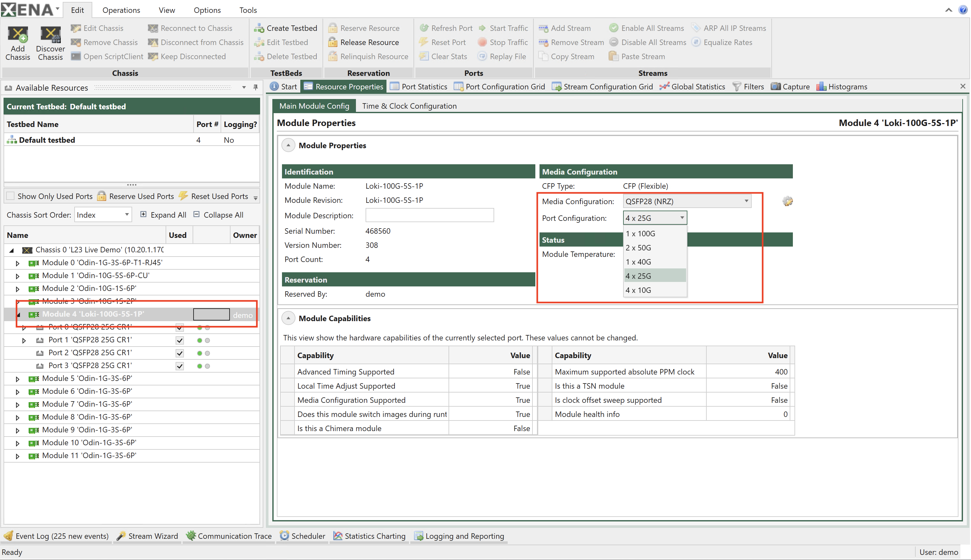Collapse the ribbon with caret arrow

(x=949, y=10)
